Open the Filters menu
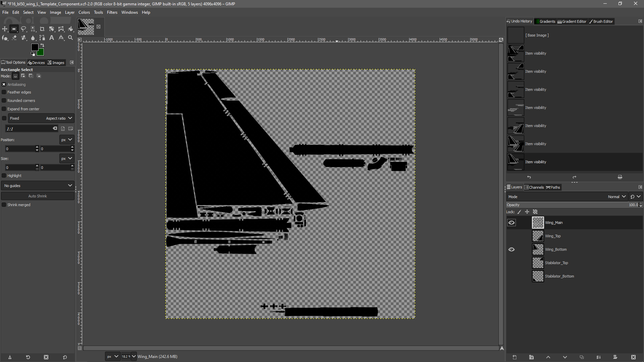 click(112, 12)
